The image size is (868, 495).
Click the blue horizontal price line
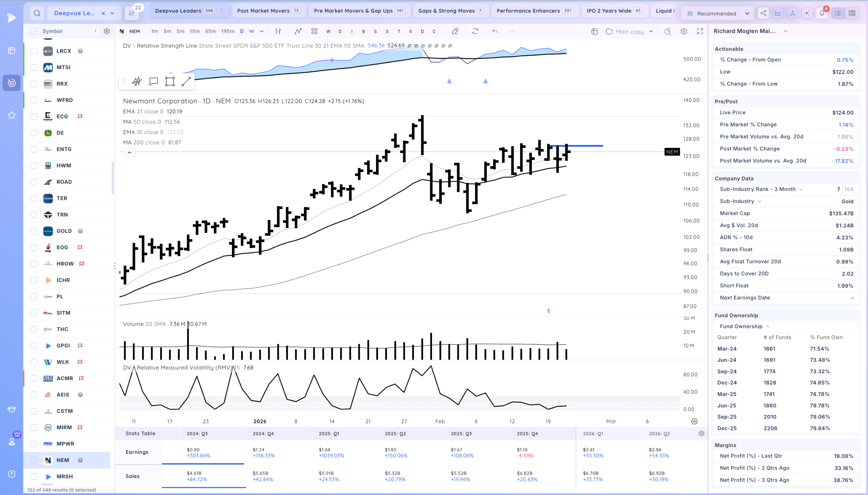pos(576,146)
